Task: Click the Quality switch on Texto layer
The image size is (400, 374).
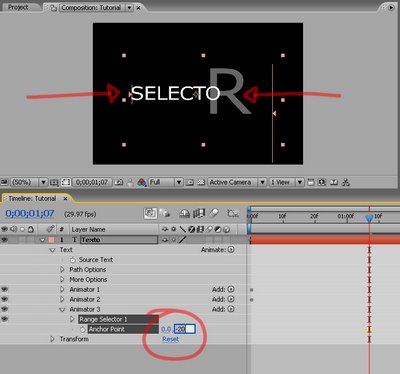Action: point(182,240)
